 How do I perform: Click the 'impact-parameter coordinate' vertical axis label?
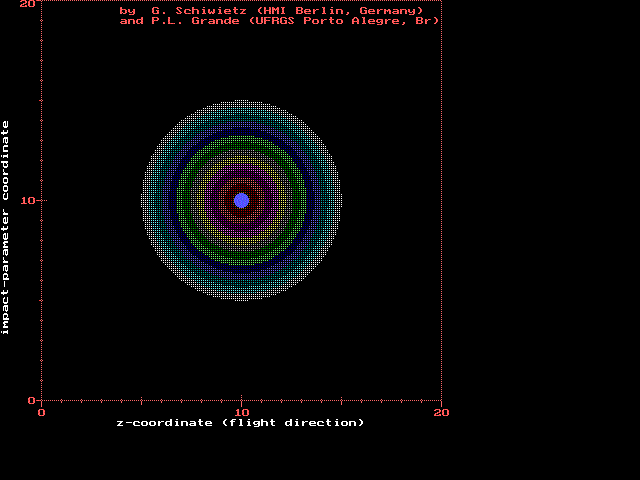pos(5,228)
